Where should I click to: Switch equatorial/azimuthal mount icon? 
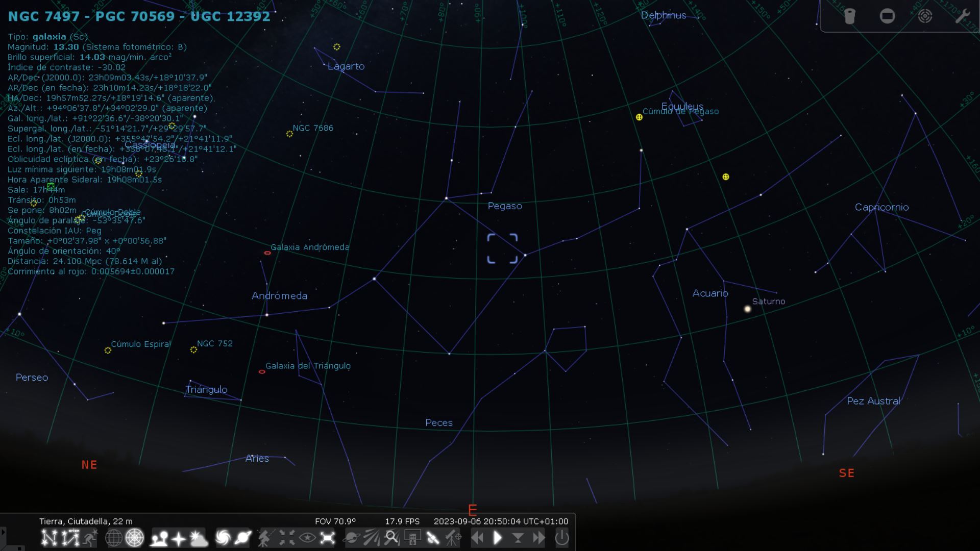coord(265,538)
